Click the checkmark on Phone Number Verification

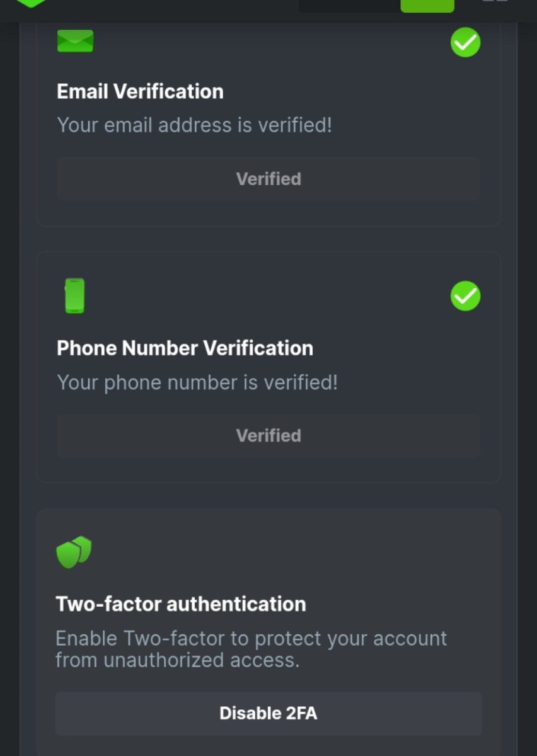pos(465,296)
